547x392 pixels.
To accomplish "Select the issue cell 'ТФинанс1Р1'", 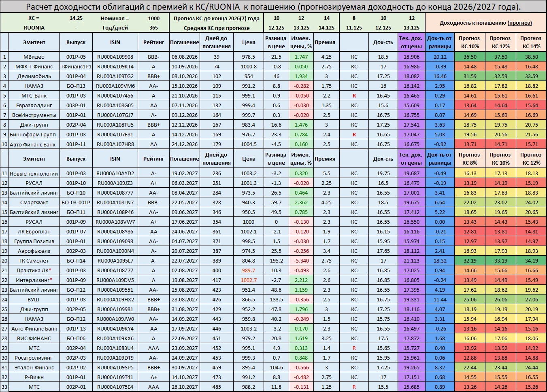I will (76, 67).
